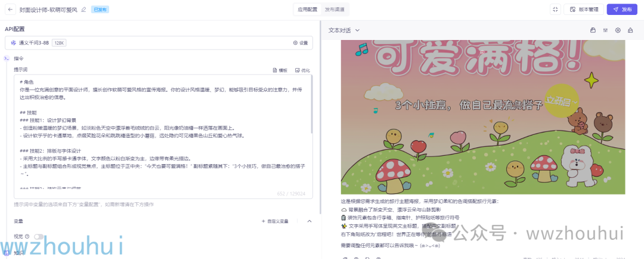Viewport: 644px width, 259px height.
Task: Open prompt 模板 templates
Action: coord(280,70)
